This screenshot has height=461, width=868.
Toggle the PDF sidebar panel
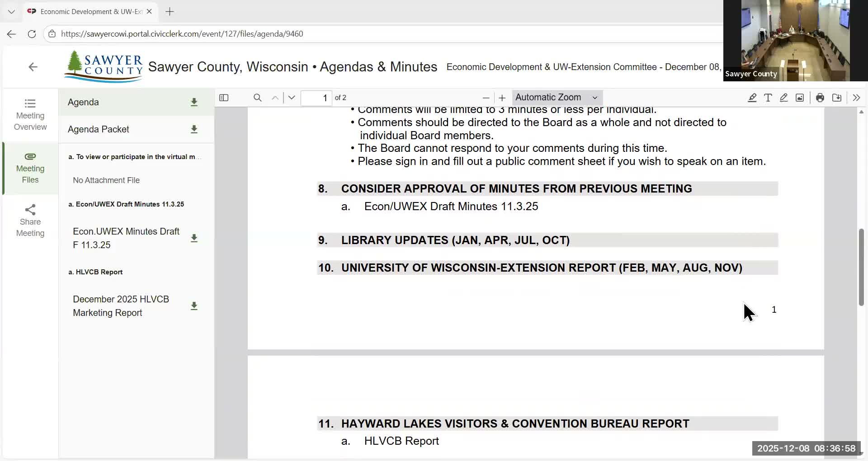(x=224, y=98)
